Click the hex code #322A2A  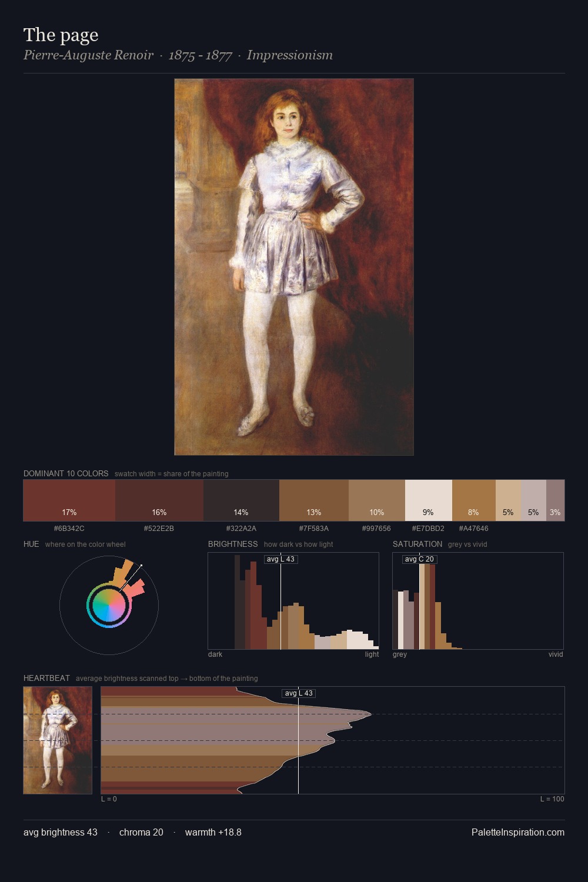(241, 529)
